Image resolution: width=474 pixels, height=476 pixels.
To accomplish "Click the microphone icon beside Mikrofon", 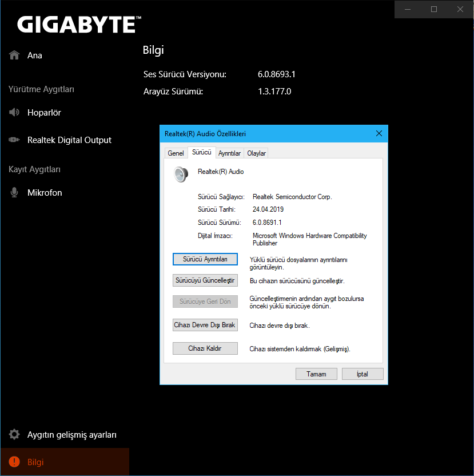I will coord(14,192).
